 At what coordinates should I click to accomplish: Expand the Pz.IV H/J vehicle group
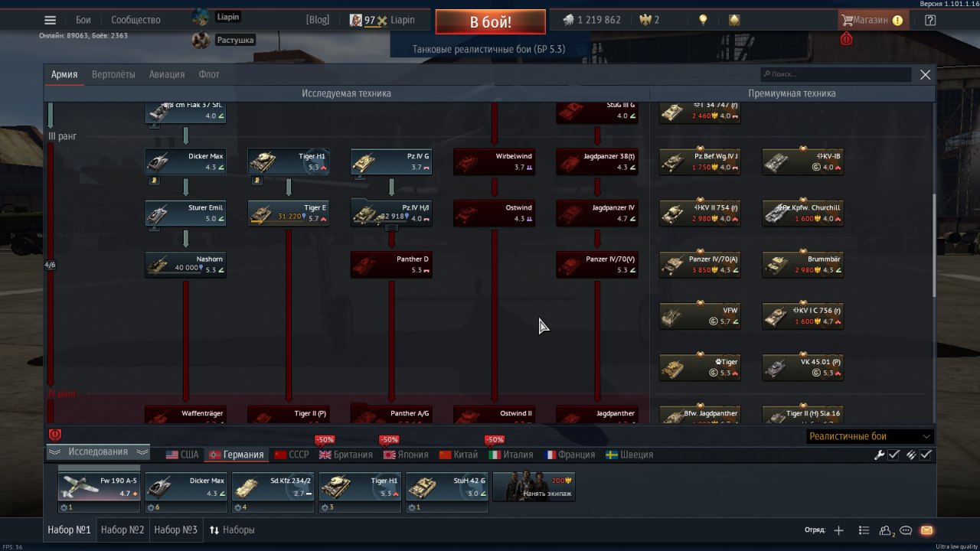[391, 213]
